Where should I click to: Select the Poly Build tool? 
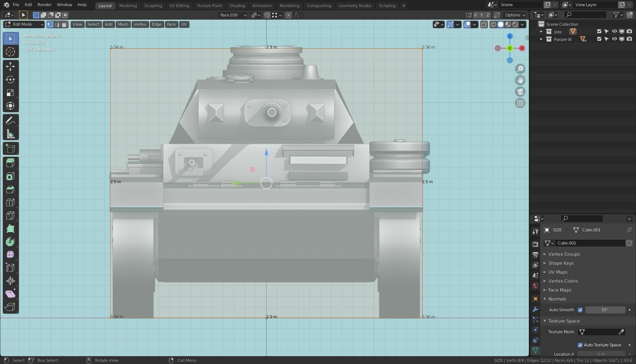pyautogui.click(x=10, y=229)
